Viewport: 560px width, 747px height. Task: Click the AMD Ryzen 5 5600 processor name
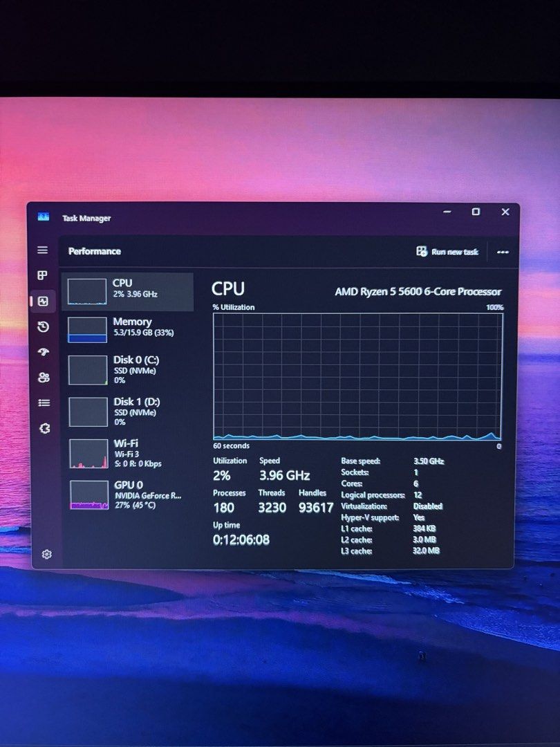(418, 292)
